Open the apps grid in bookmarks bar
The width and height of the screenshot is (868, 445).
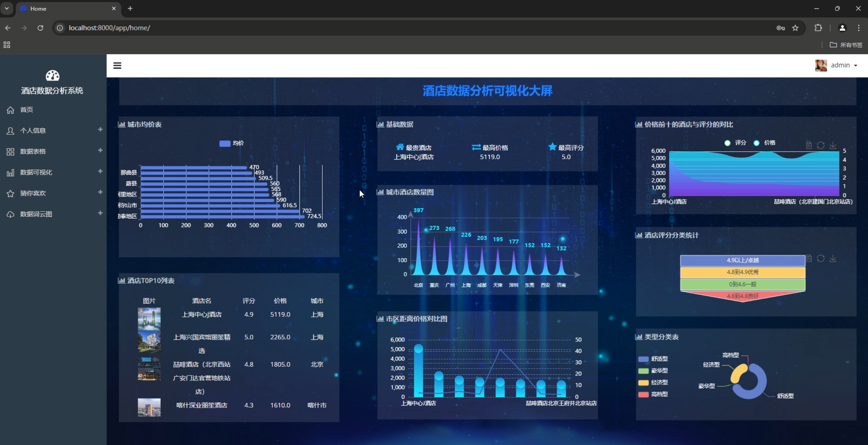pyautogui.click(x=7, y=45)
